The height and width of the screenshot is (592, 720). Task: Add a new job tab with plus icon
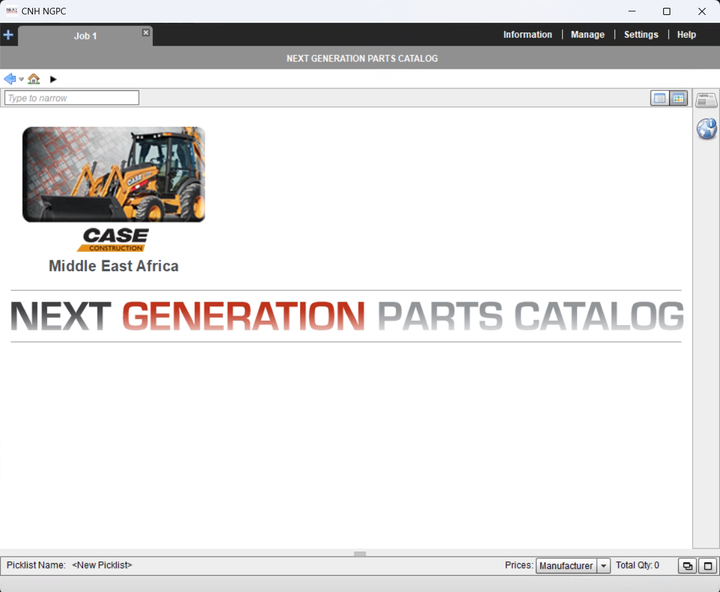coord(8,35)
